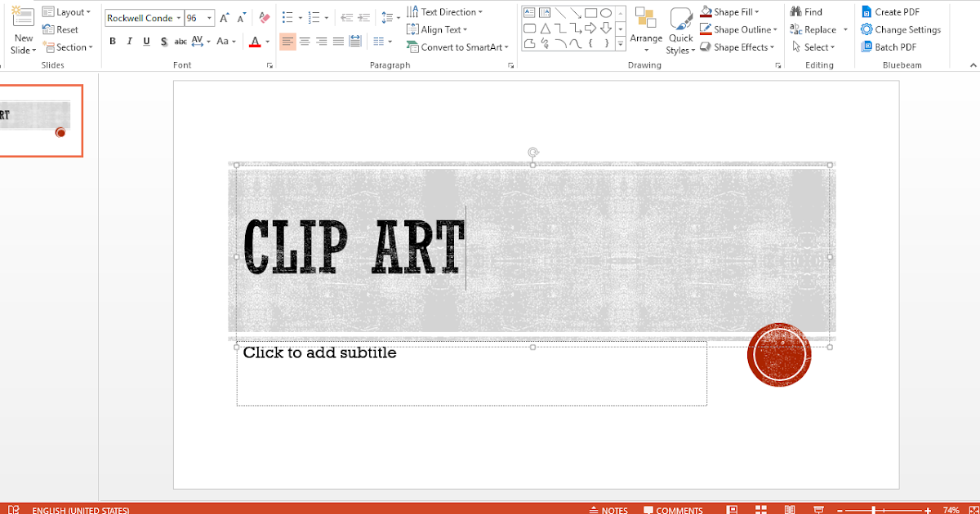980x514 pixels.
Task: Switch to Slide Show view in status bar
Action: [817, 509]
